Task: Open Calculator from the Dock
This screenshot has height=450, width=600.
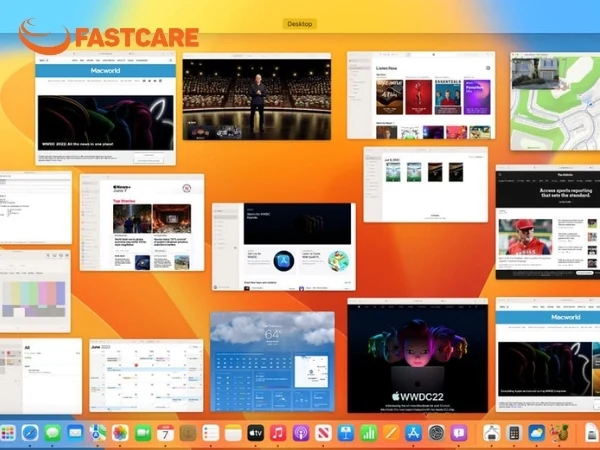Action: pos(514,433)
